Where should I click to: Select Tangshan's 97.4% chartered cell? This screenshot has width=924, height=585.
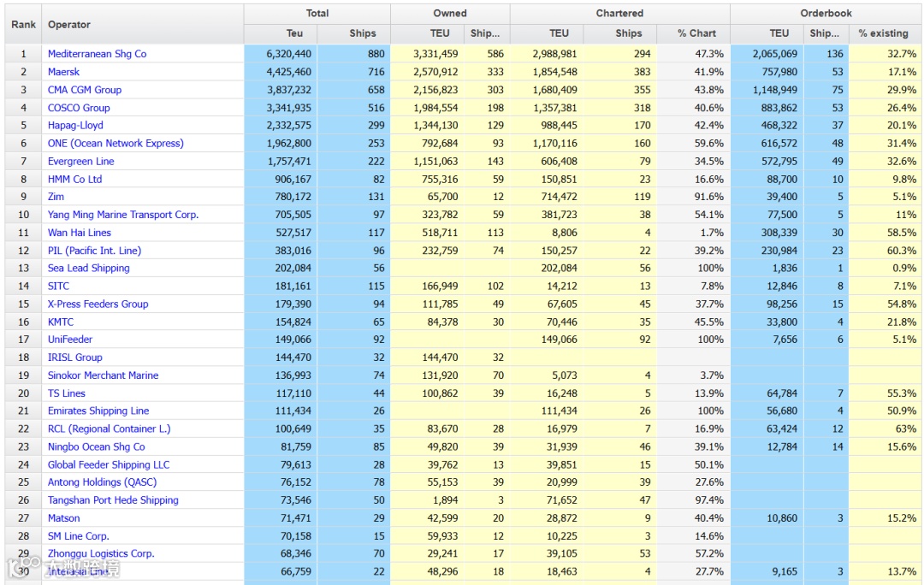693,500
